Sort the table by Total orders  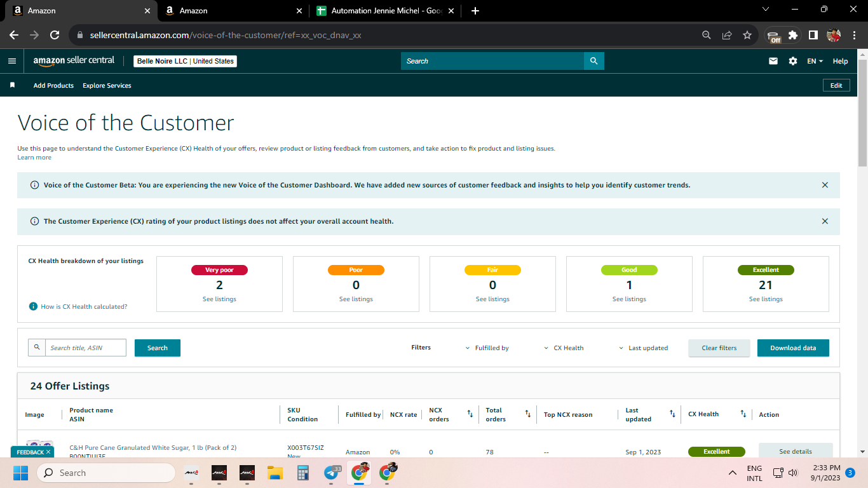pyautogui.click(x=527, y=414)
